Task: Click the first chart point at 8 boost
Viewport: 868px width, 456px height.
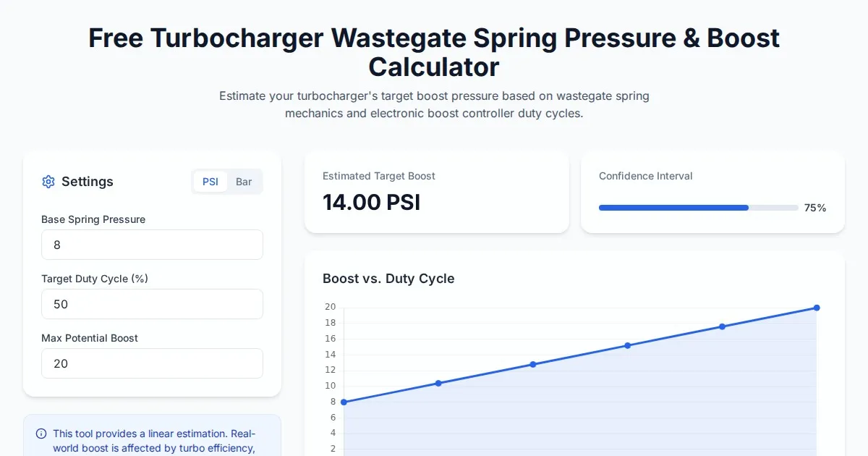Action: tap(344, 402)
